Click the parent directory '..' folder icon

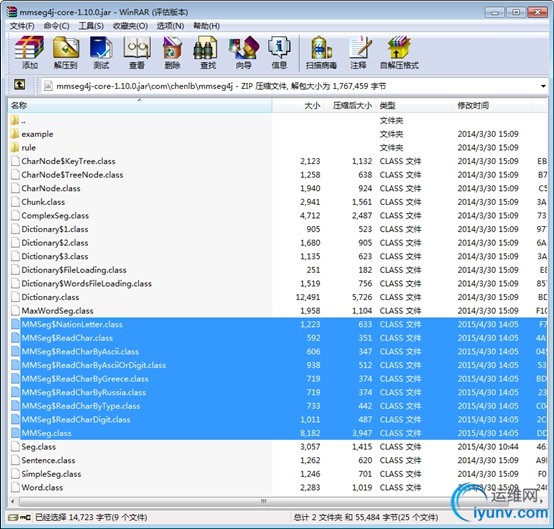coord(15,121)
